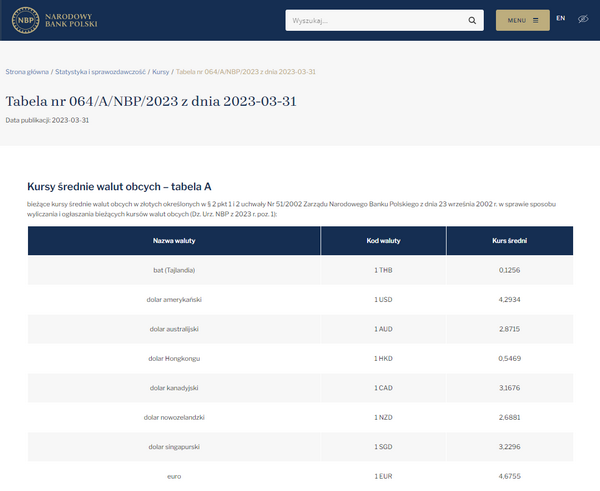600x491 pixels.
Task: Open the MENU hamburger button
Action: (x=522, y=20)
